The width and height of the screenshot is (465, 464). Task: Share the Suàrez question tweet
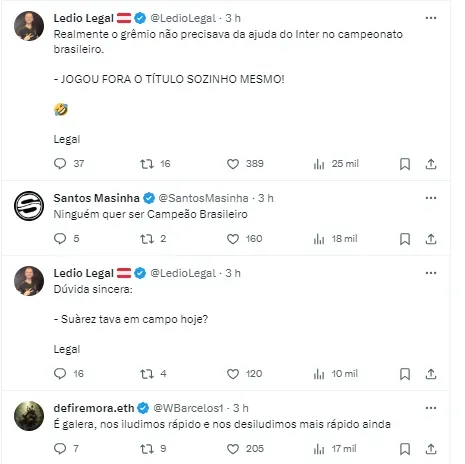tap(431, 374)
